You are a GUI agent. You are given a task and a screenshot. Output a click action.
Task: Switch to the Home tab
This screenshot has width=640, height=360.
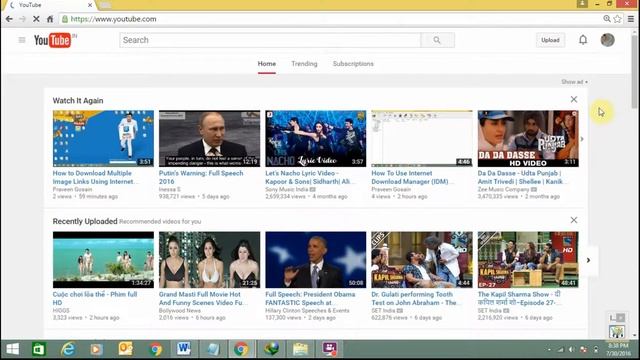click(x=267, y=64)
